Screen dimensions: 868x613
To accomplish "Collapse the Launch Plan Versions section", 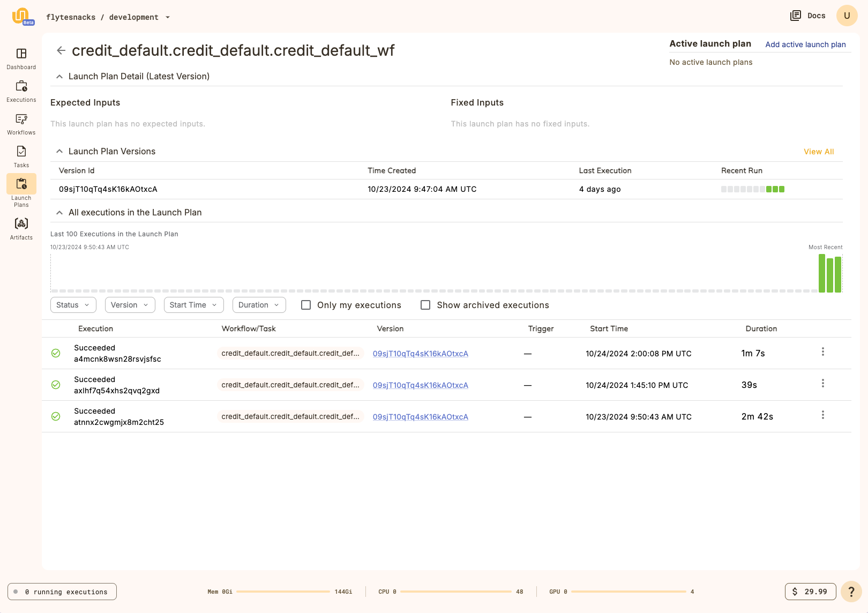I will [x=59, y=152].
